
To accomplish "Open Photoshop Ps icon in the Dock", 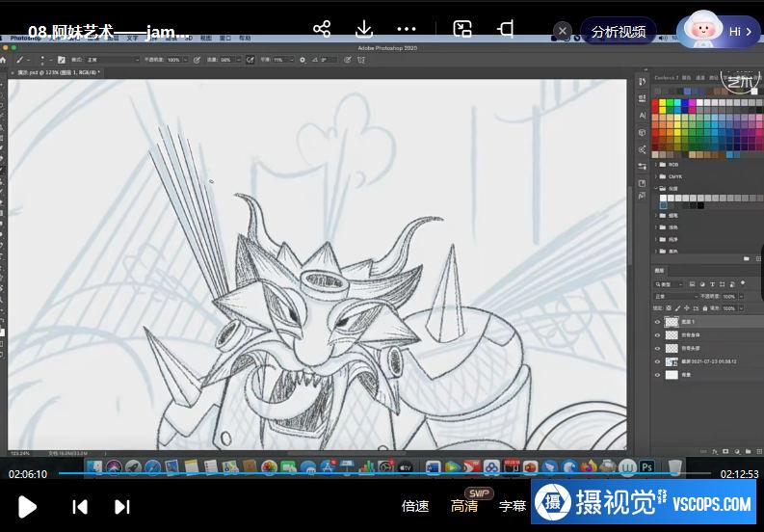I will click(647, 466).
